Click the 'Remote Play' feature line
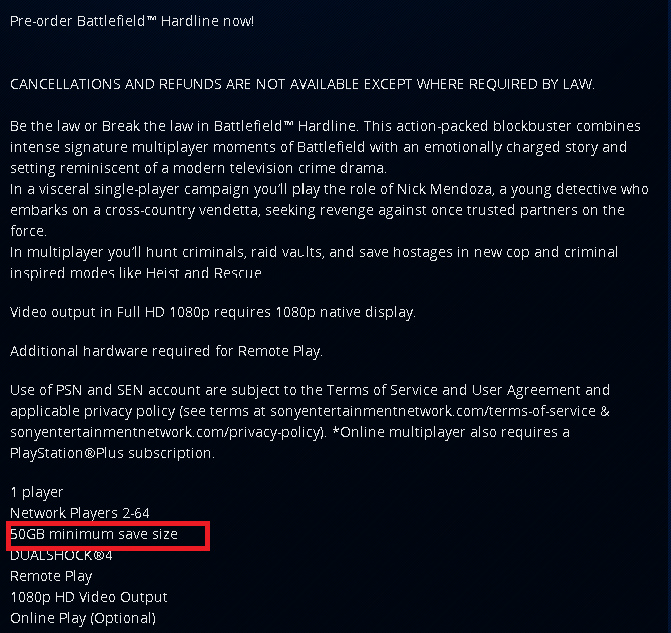The width and height of the screenshot is (671, 633). pos(51,576)
